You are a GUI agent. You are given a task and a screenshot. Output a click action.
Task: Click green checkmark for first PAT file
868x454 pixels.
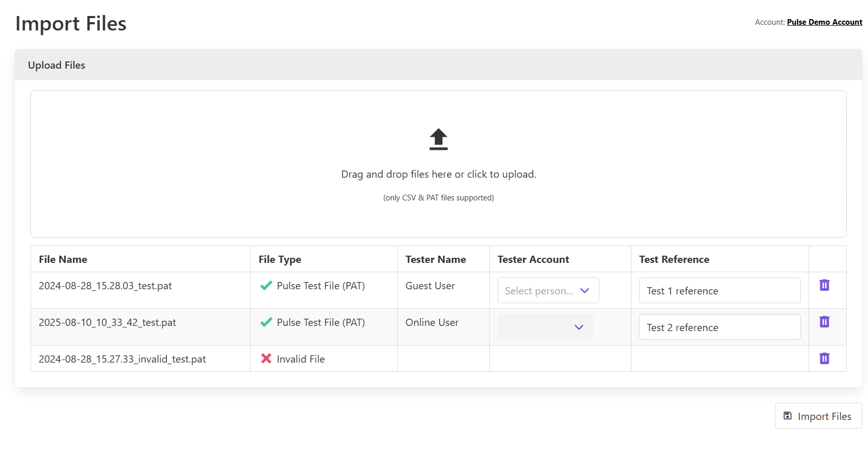pos(266,286)
